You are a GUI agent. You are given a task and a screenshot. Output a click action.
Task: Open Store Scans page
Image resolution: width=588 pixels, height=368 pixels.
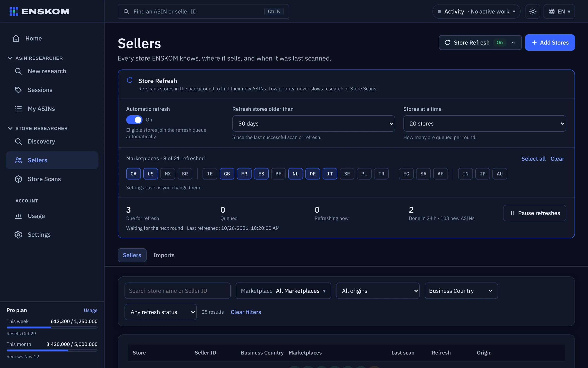point(52,179)
